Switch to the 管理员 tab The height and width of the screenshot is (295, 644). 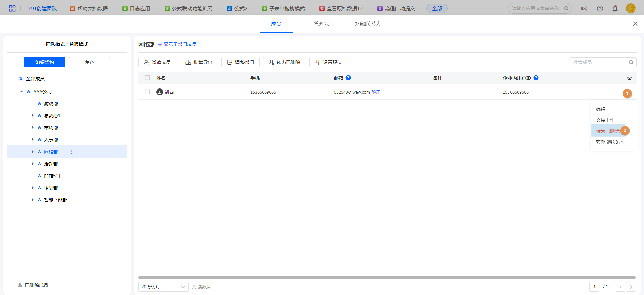(322, 24)
